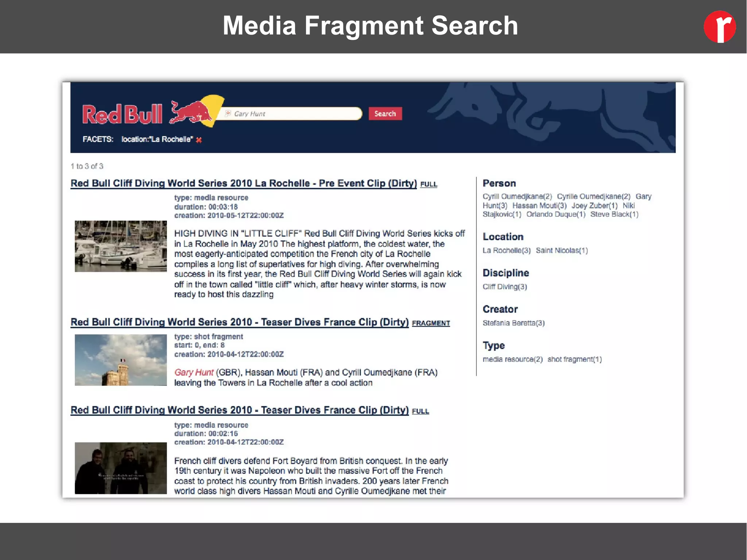
Task: Click the Creator facet heading
Action: (500, 309)
